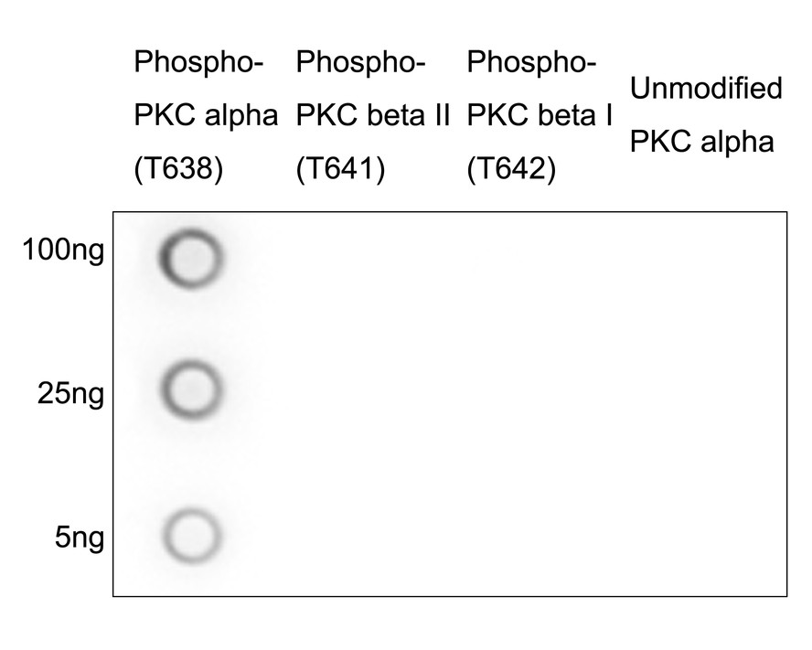Click the PKC beta I text
The width and height of the screenshot is (812, 650).
click(x=540, y=117)
